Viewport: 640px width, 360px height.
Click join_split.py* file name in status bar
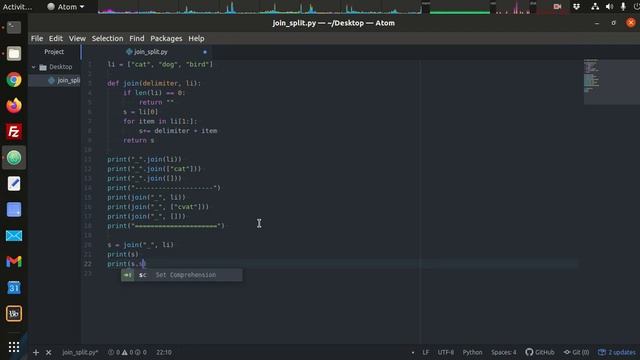pos(80,352)
